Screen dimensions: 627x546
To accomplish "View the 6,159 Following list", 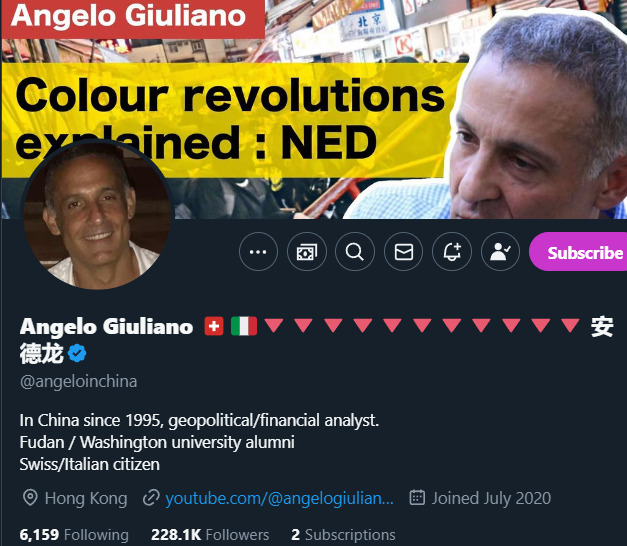I will coord(74,535).
